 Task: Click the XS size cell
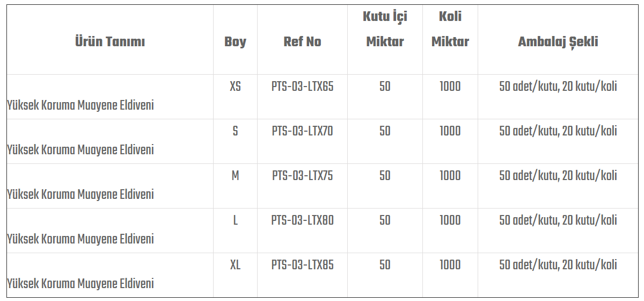(x=235, y=87)
